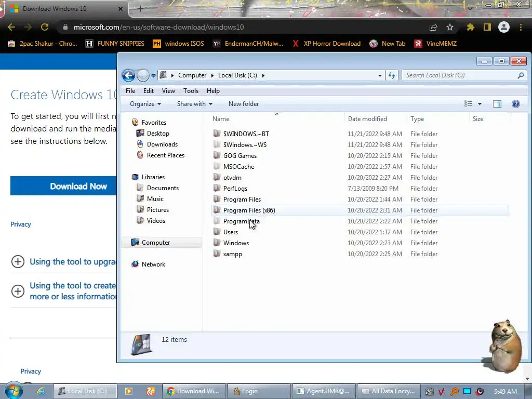This screenshot has width=532, height=399.
Task: Open the View menu in Explorer
Action: [x=168, y=91]
